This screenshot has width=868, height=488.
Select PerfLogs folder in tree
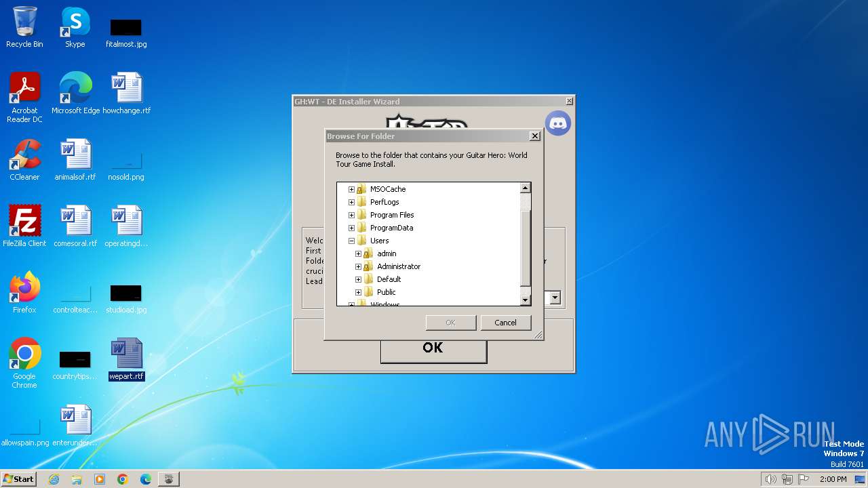pyautogui.click(x=384, y=202)
